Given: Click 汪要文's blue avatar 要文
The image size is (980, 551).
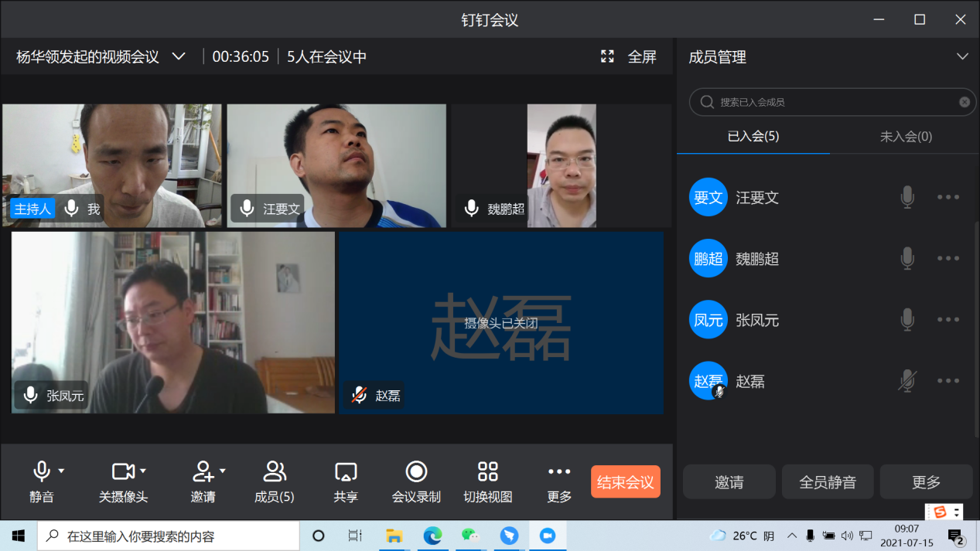Looking at the screenshot, I should (709, 197).
